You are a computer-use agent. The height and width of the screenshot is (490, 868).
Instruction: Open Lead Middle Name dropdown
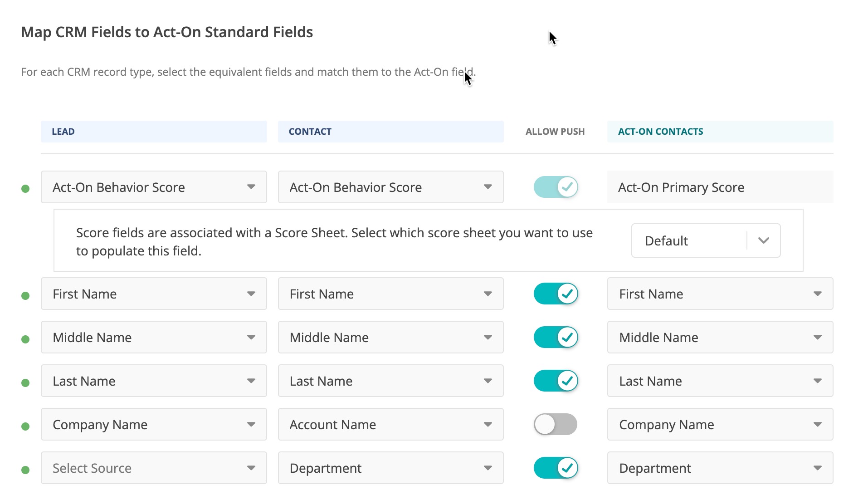tap(154, 338)
